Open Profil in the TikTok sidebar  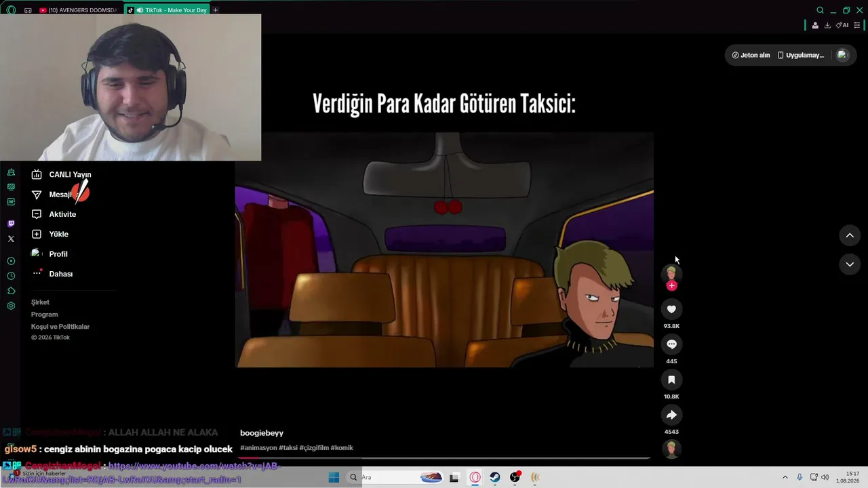tap(50, 253)
